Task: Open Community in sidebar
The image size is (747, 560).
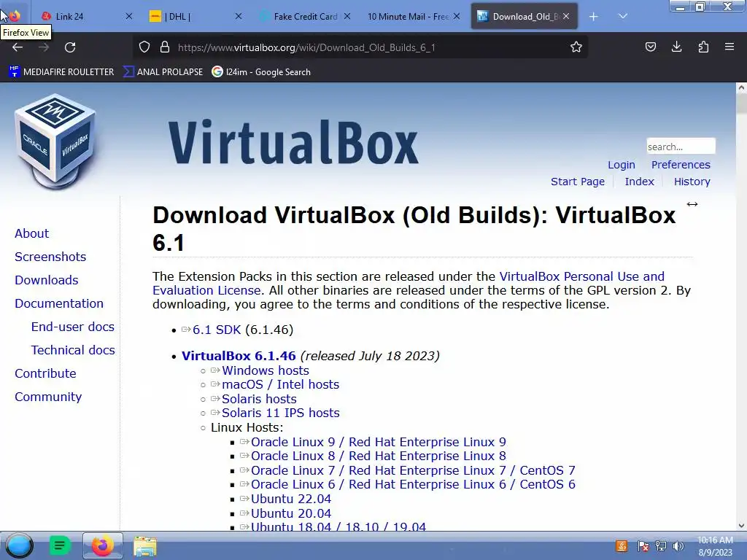Action: (48, 397)
